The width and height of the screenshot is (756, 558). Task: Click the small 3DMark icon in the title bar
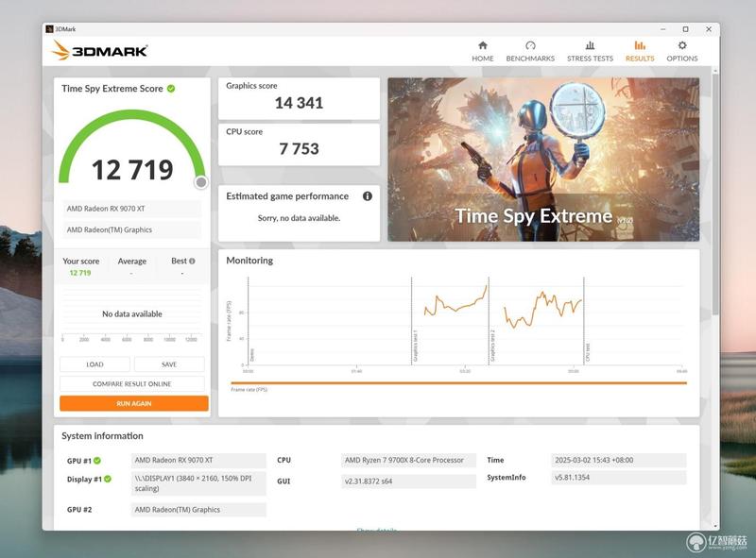49,29
